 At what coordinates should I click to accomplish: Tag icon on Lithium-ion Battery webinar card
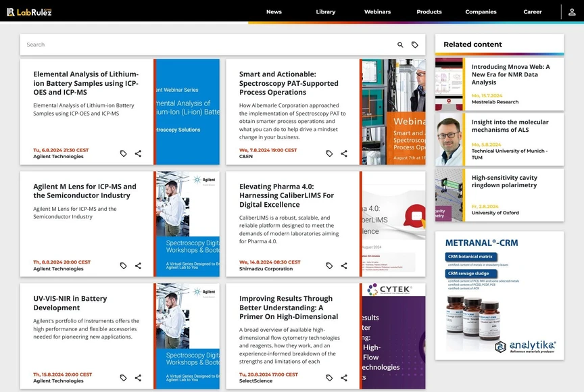(123, 153)
